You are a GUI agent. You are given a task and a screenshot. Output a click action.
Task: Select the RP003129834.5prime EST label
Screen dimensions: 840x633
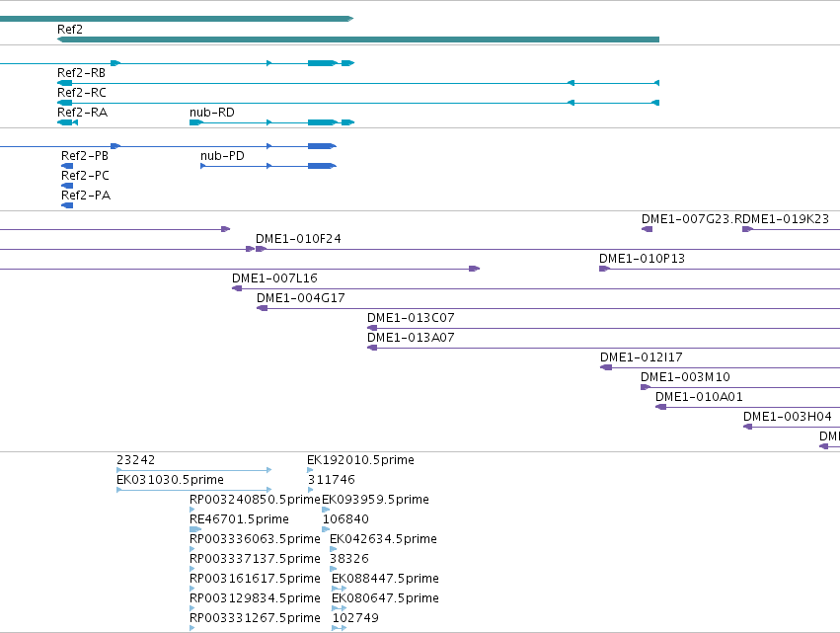pos(255,599)
